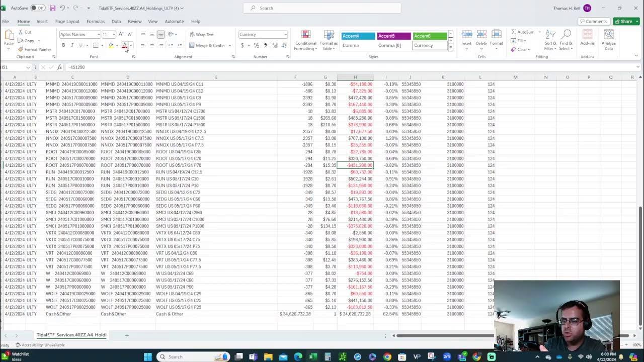Open Sort & Filter menu

pos(550,40)
